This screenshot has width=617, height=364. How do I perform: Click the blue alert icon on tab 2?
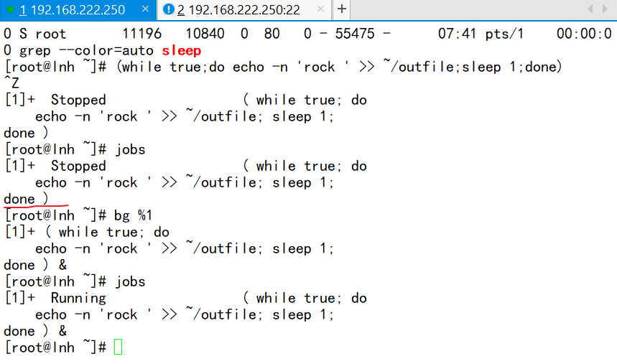169,10
